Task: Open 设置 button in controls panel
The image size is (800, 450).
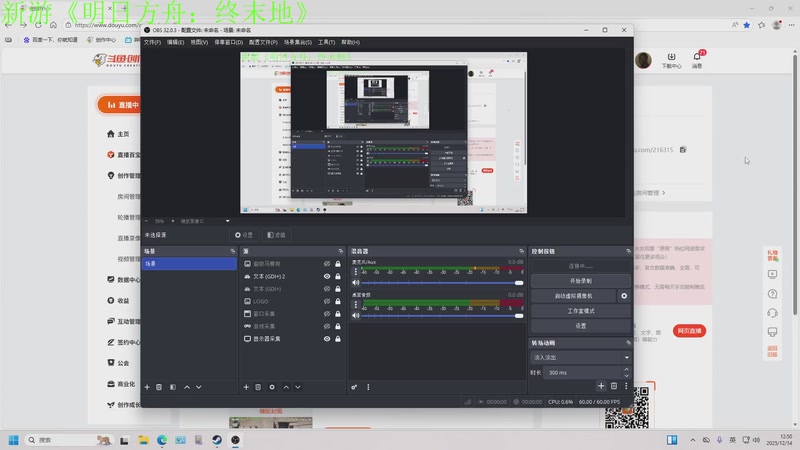Action: [581, 326]
